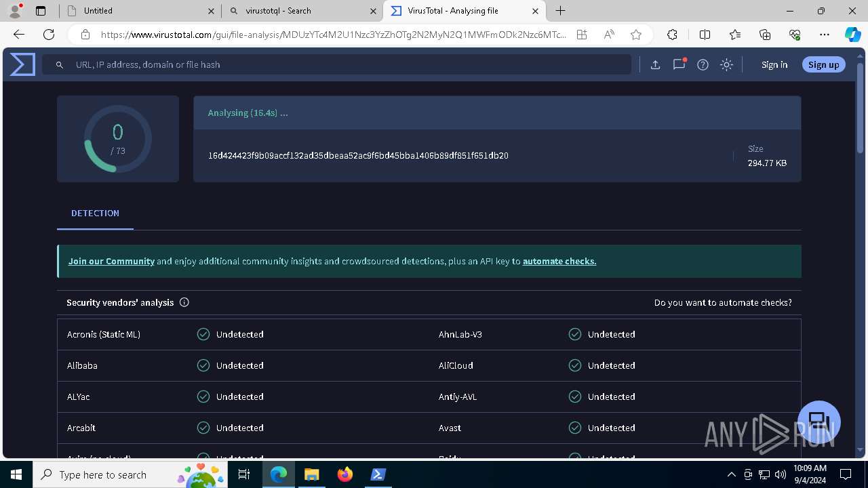Close the virustotql - Search tab
This screenshot has width=868, height=488.
click(373, 11)
